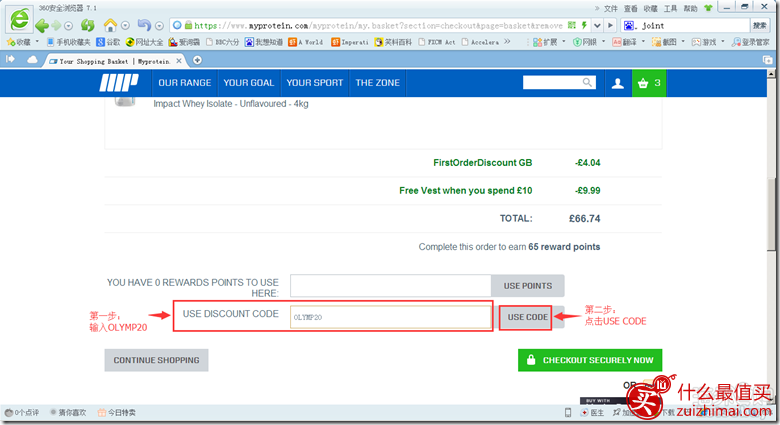780x425 pixels.
Task: Click the Myprotein MP logo
Action: [x=119, y=83]
